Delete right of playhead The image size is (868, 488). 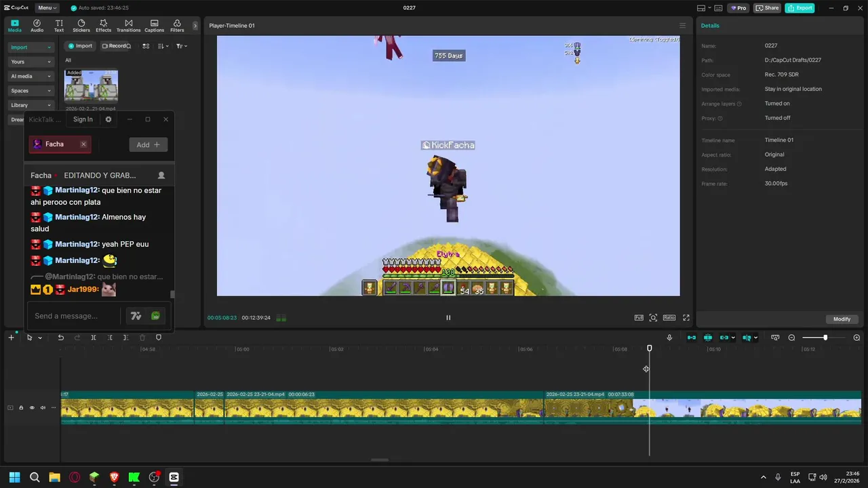point(125,338)
